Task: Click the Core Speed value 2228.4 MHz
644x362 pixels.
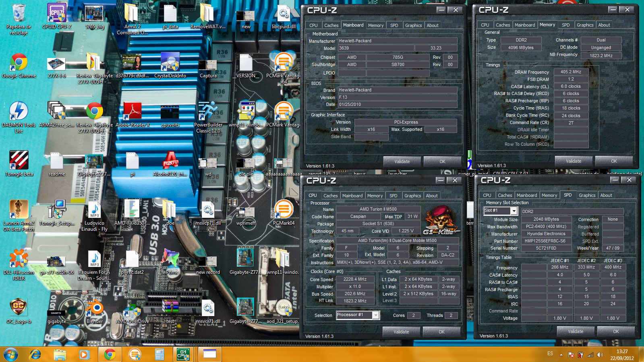Action: tap(355, 279)
